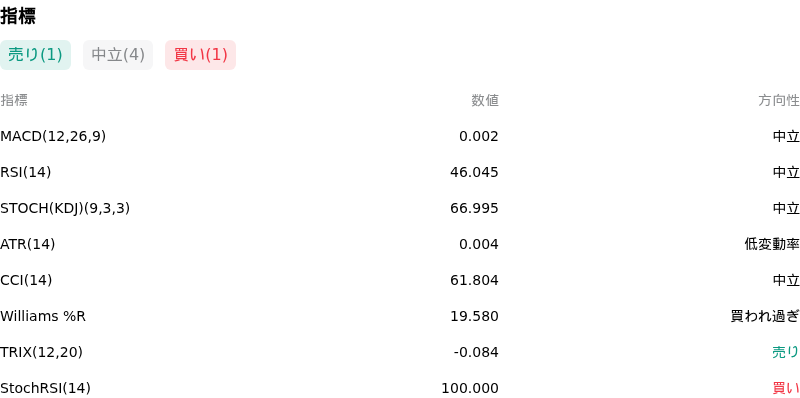Image resolution: width=800 pixels, height=398 pixels.
Task: Open the RSI(14) indicator row
Action: coord(400,172)
